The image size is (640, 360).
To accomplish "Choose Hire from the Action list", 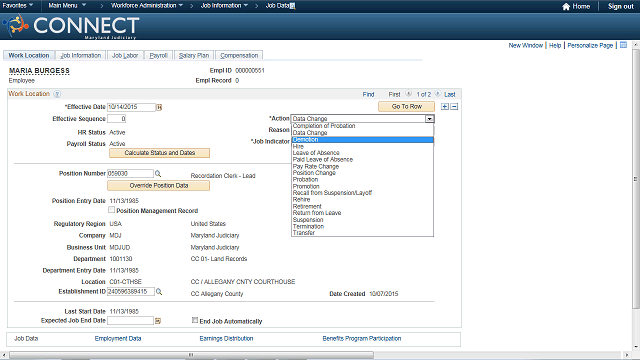I will pos(362,146).
